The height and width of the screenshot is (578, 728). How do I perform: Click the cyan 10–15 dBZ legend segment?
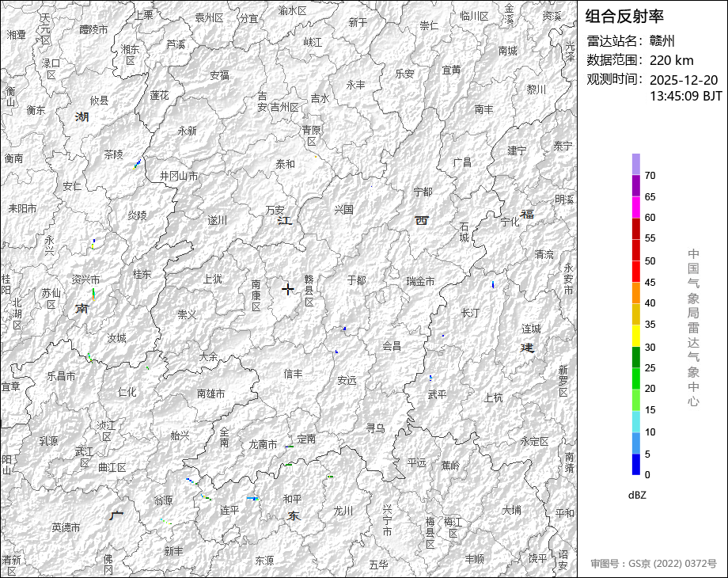(636, 422)
